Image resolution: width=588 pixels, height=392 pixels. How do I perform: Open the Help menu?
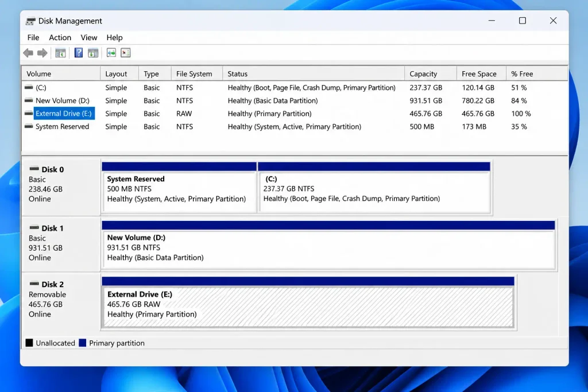coord(114,37)
